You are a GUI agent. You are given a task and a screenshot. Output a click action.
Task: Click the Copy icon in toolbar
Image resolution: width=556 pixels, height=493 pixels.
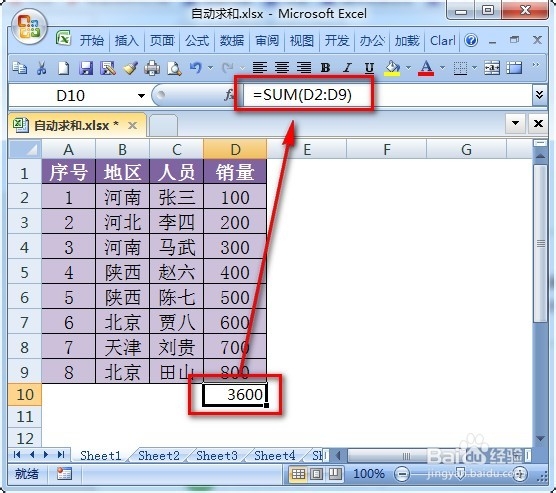click(20, 67)
